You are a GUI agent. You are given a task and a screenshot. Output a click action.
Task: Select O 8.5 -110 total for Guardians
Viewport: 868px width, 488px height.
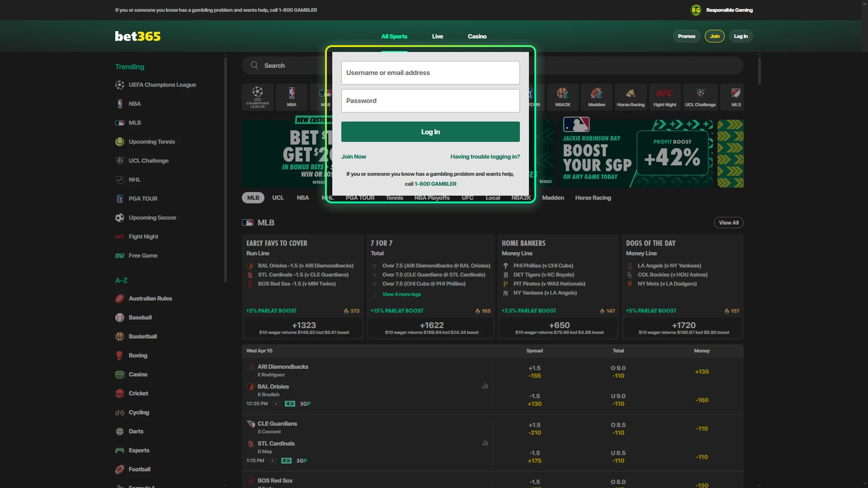pyautogui.click(x=618, y=429)
